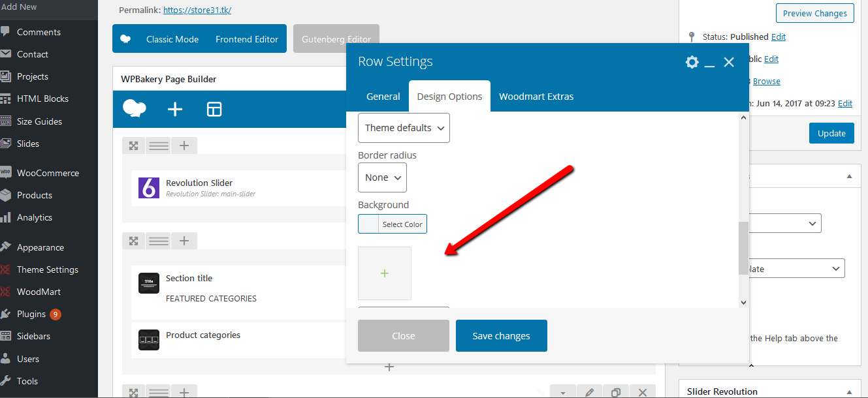This screenshot has height=398, width=868.
Task: Click the Gutenberg Editor button
Action: point(336,39)
